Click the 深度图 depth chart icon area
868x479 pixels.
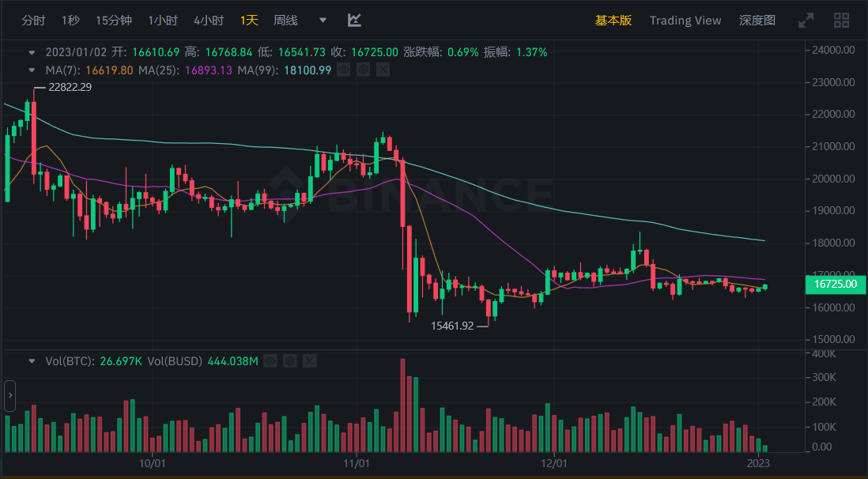tap(756, 20)
